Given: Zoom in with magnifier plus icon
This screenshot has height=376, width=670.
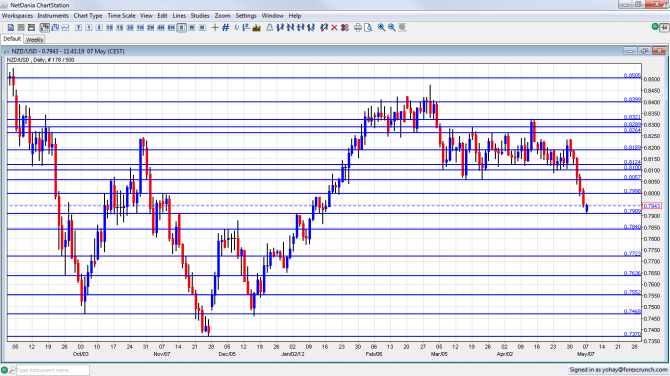Looking at the screenshot, I should pos(381,28).
